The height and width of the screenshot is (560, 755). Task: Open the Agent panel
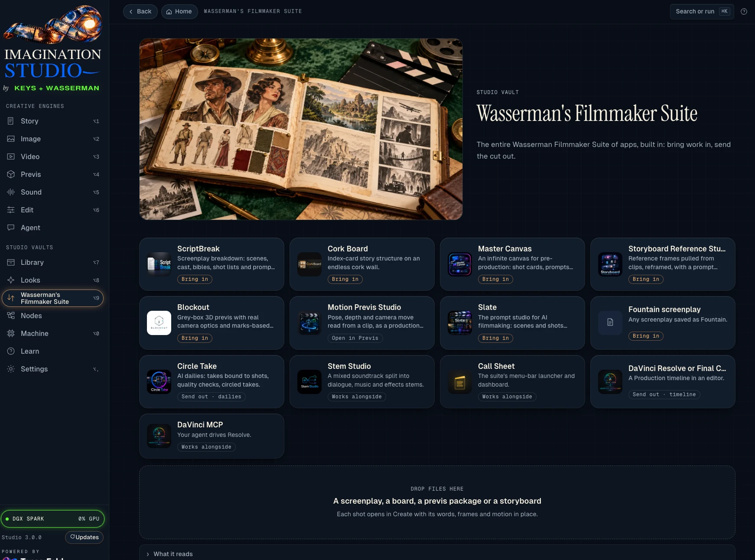point(52,228)
